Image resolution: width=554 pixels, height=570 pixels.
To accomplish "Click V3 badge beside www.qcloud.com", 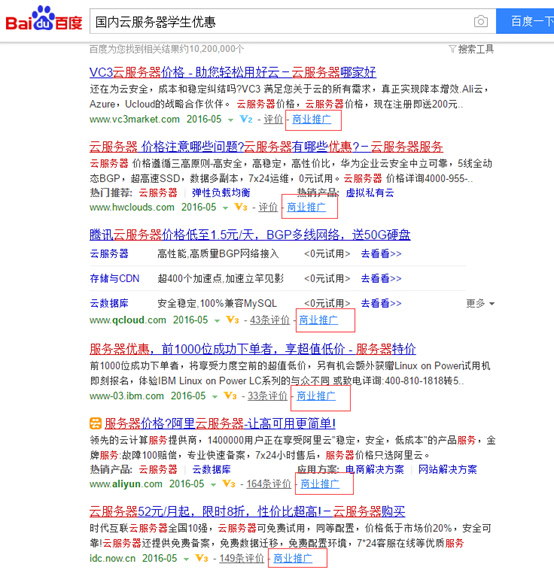I will pyautogui.click(x=233, y=320).
